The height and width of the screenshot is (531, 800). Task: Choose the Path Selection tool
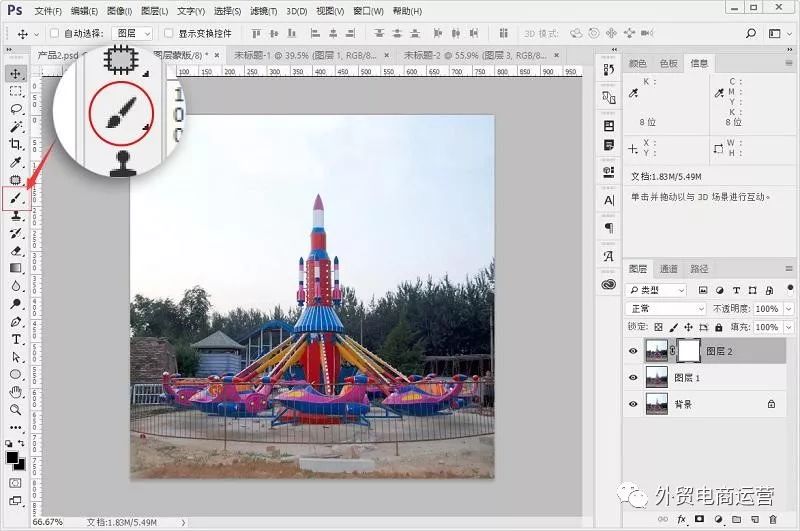tap(15, 357)
